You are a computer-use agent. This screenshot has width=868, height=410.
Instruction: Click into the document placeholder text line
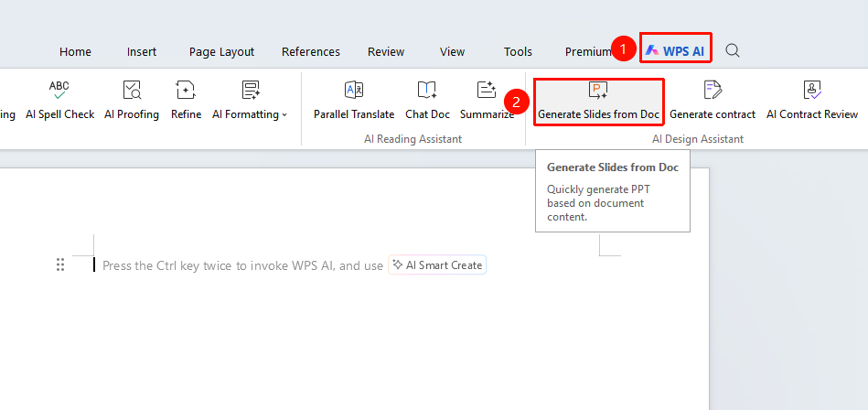tap(242, 265)
